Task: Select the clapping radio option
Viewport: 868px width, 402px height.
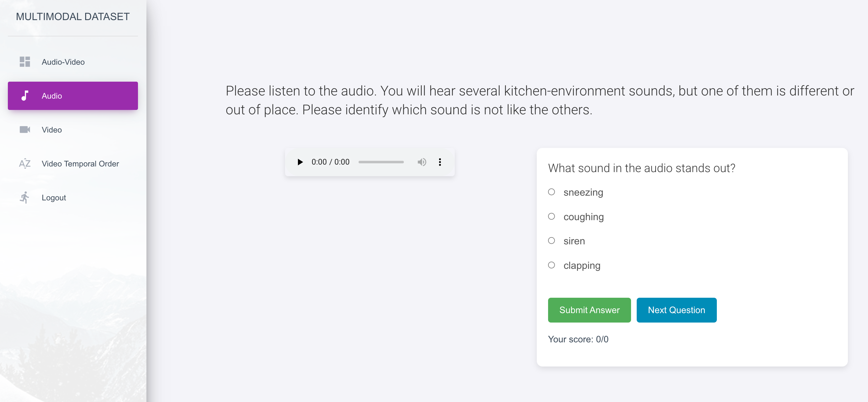Action: click(551, 265)
